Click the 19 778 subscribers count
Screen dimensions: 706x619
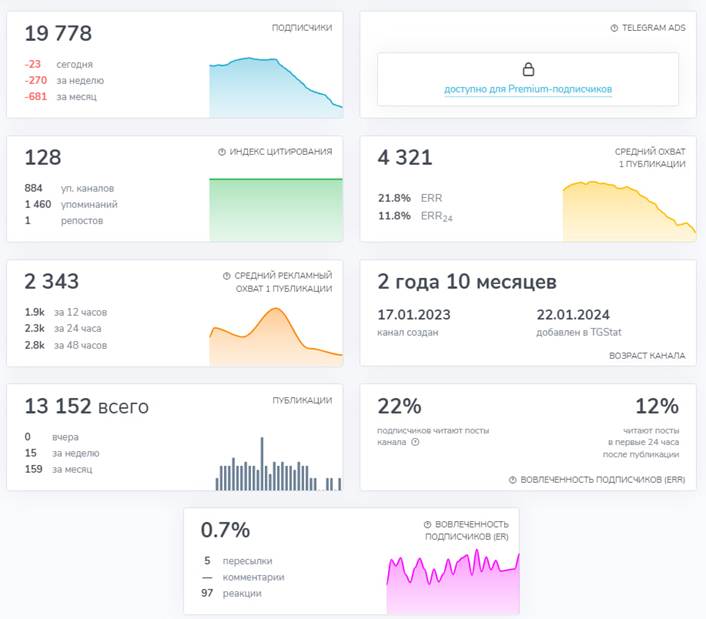click(x=58, y=33)
